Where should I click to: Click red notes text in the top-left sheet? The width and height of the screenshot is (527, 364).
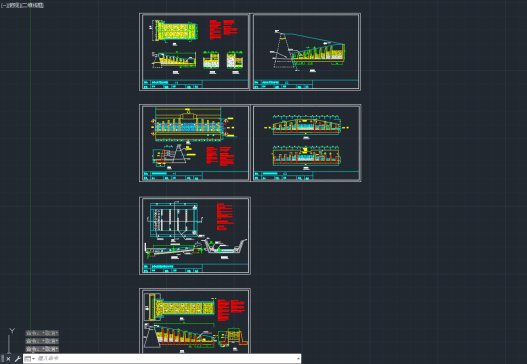(224, 29)
